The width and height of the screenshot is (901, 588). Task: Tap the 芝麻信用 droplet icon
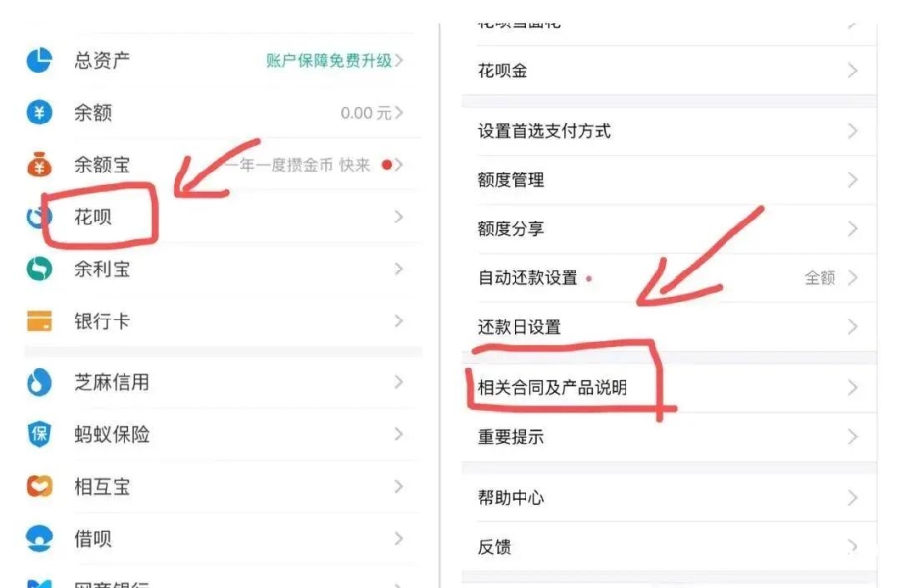point(39,382)
